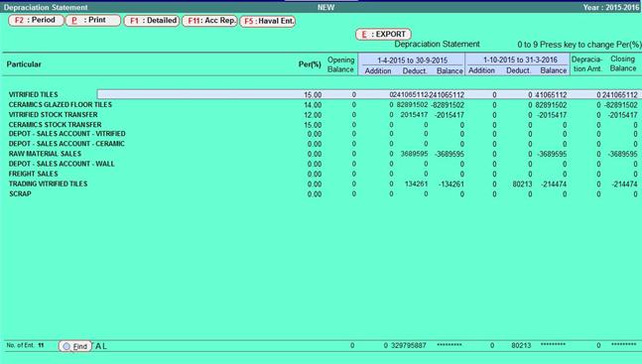Click the E EXPORT button
The height and width of the screenshot is (364, 642).
(383, 35)
